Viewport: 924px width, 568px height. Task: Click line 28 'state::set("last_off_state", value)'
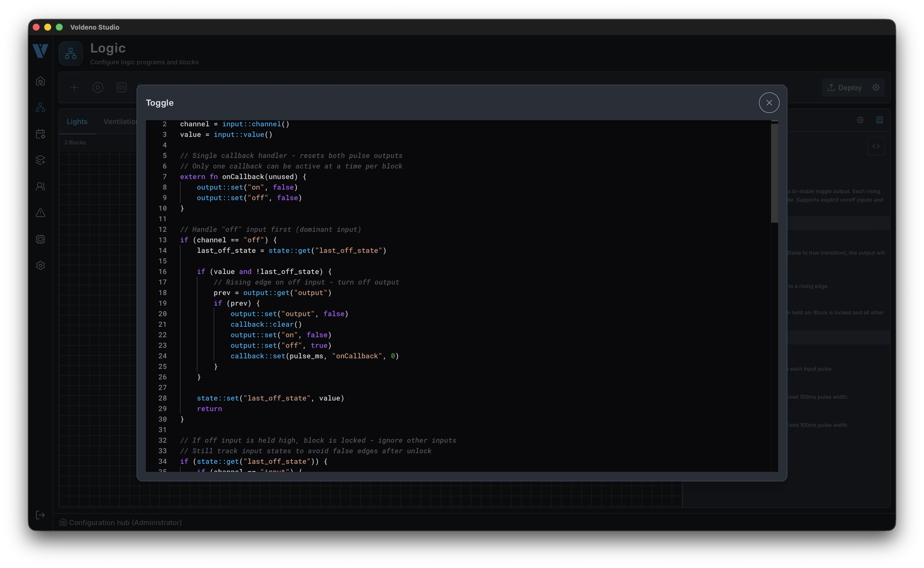[x=270, y=398]
